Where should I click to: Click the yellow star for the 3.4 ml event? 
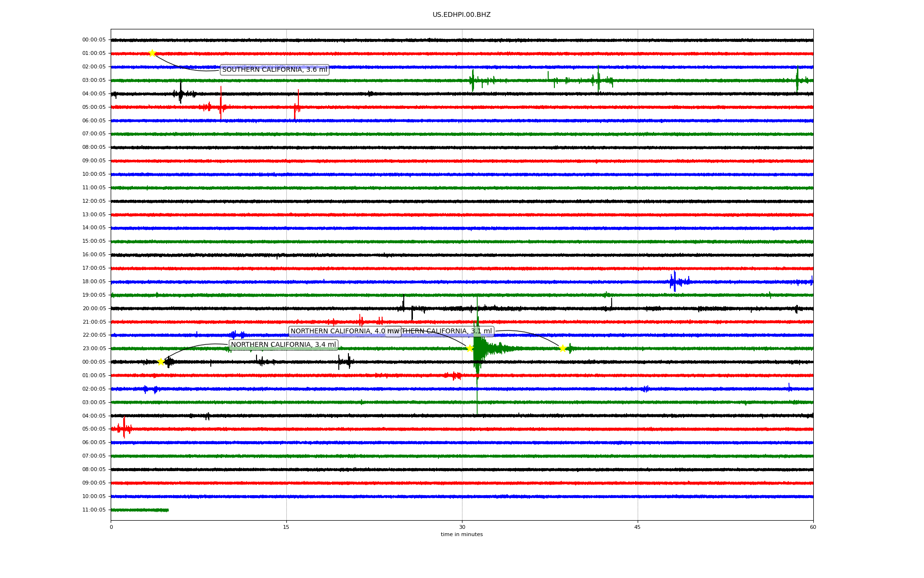pyautogui.click(x=161, y=362)
